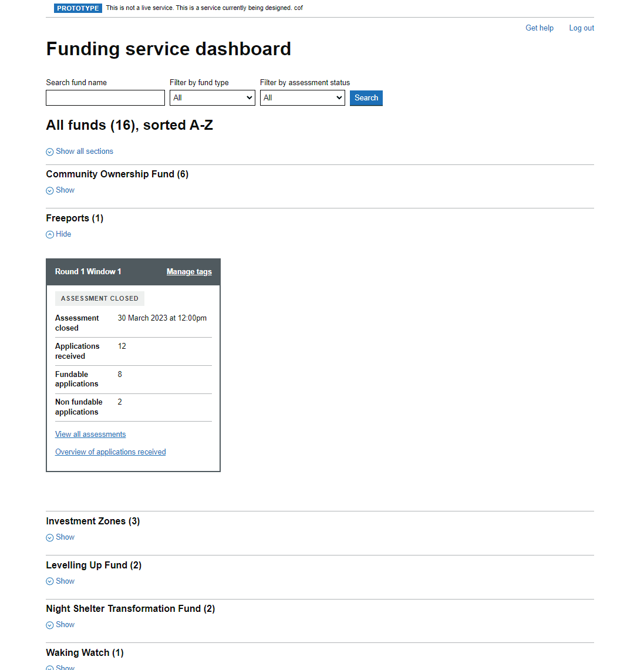This screenshot has height=670, width=644.
Task: Hide the Freeports section
Action: coord(63,234)
